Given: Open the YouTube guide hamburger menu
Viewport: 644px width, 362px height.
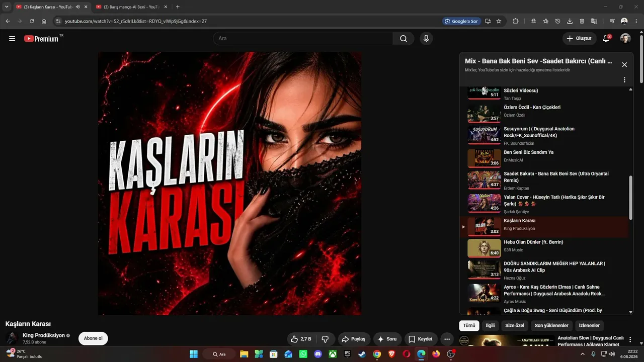Looking at the screenshot, I should point(12,39).
